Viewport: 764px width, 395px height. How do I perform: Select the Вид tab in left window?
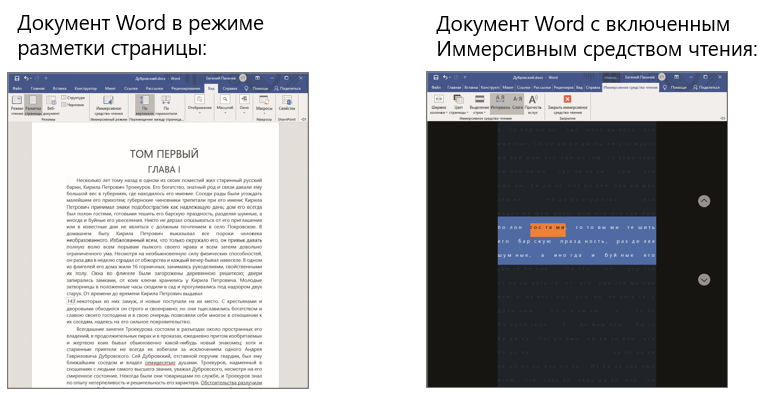(211, 89)
